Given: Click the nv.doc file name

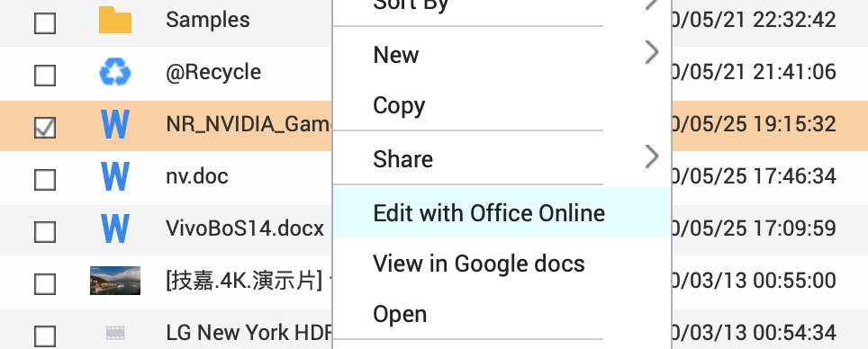Looking at the screenshot, I should click(x=197, y=176).
